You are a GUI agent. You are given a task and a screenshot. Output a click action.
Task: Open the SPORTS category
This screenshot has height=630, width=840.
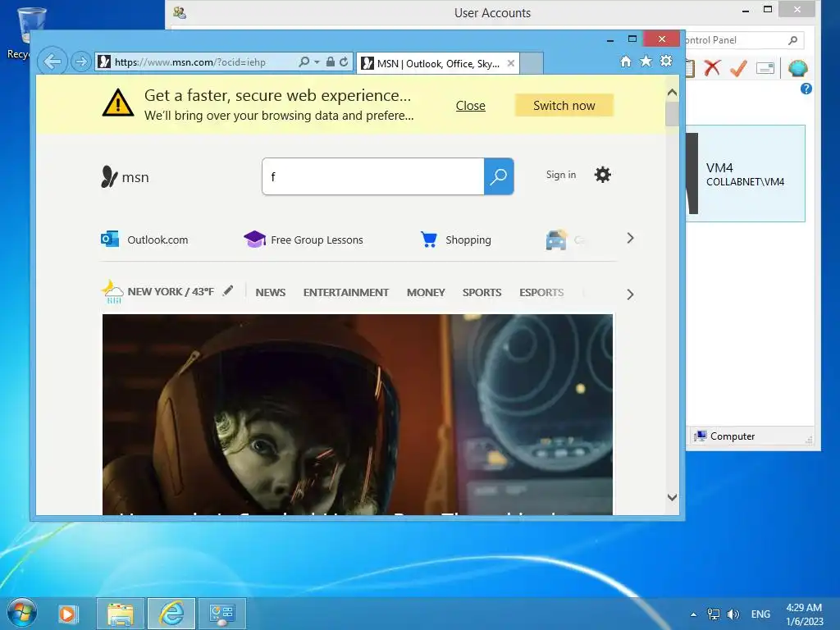point(482,293)
